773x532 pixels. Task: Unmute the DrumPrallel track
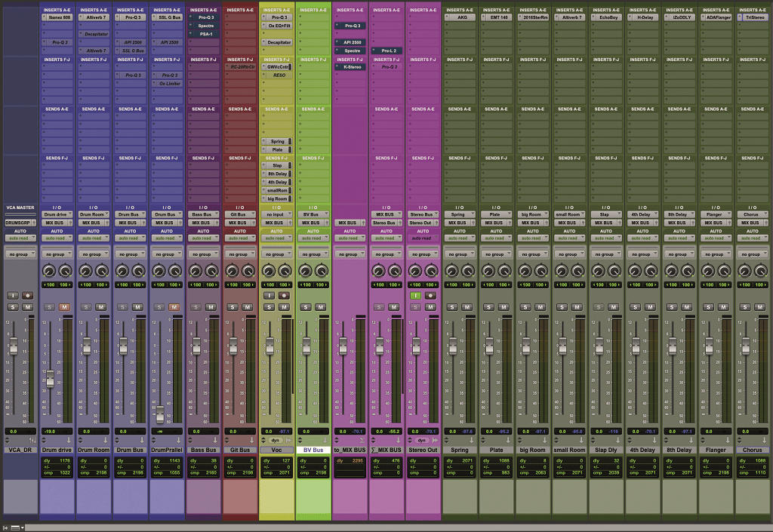(174, 307)
